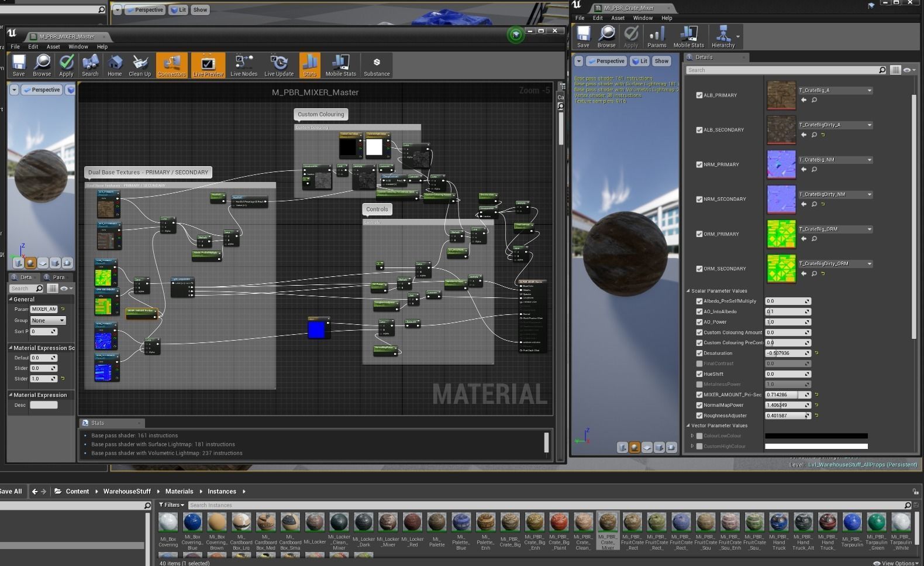
Task: Click Browse in the Mi_PBR_Crate_Mixer window toolbar
Action: [x=606, y=37]
